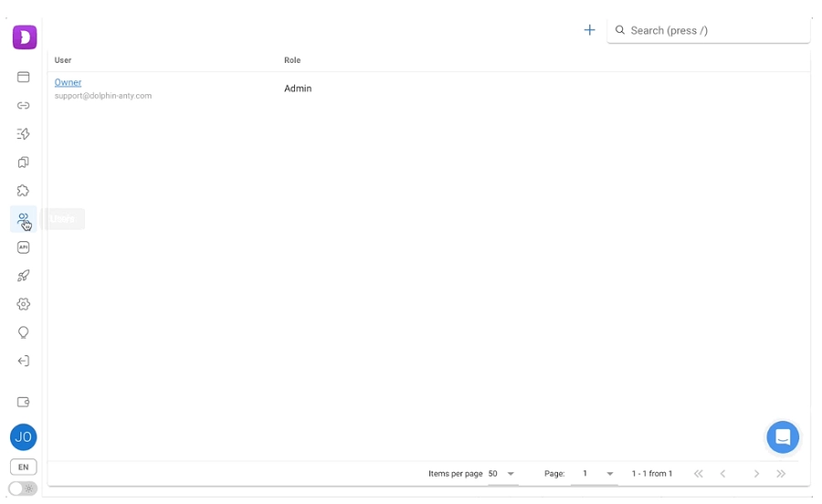
Task: Open the proxies link icon
Action: pyautogui.click(x=24, y=106)
